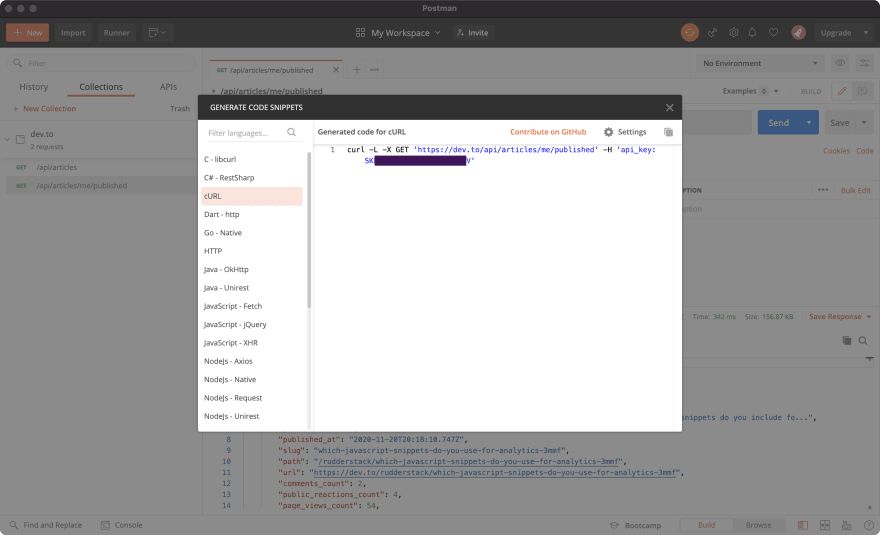Switch to the History tab
This screenshot has height=535, width=880.
click(33, 87)
